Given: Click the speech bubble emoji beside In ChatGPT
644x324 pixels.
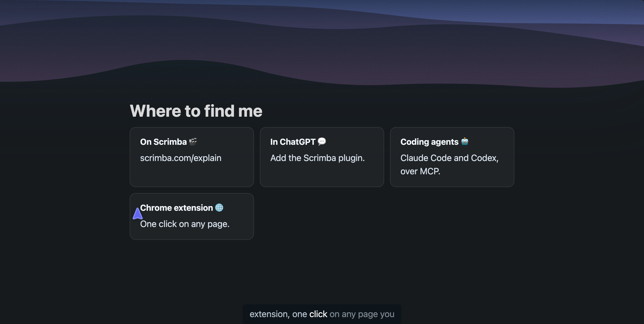Looking at the screenshot, I should coord(322,142).
